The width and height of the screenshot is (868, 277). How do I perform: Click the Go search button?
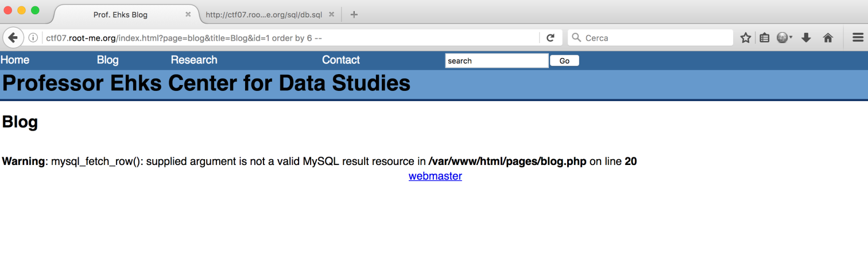pyautogui.click(x=564, y=61)
